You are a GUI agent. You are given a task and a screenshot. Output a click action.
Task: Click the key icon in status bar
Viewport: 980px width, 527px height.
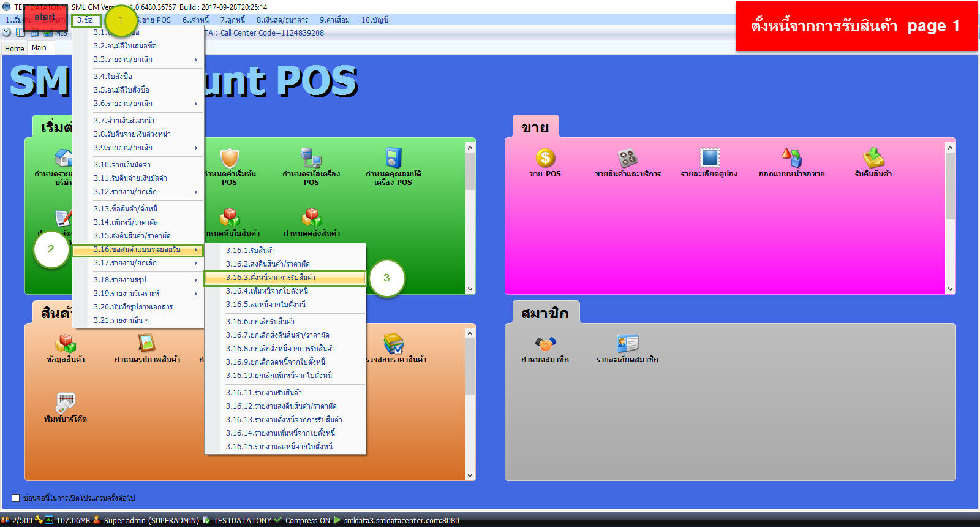point(39,520)
